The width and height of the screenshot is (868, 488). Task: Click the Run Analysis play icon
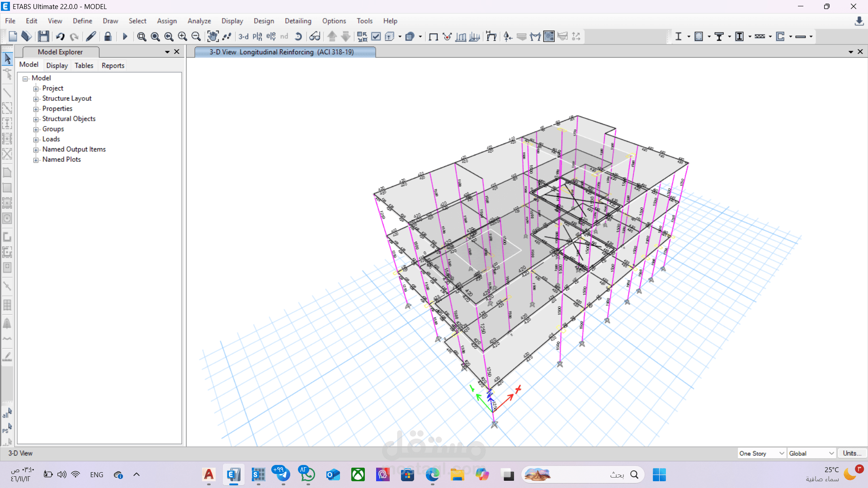125,37
